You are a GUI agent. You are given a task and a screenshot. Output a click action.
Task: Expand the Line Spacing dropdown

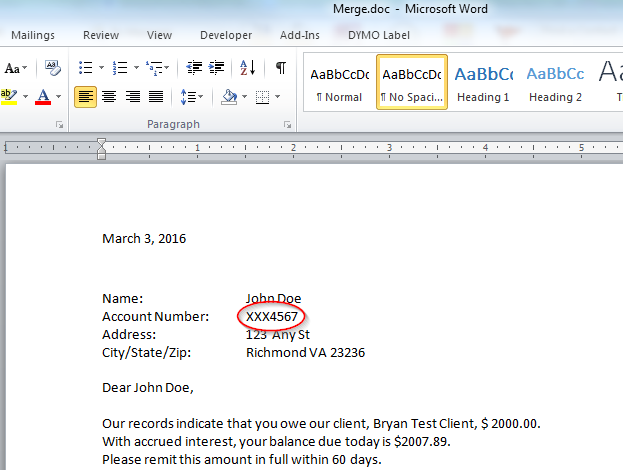pos(190,97)
